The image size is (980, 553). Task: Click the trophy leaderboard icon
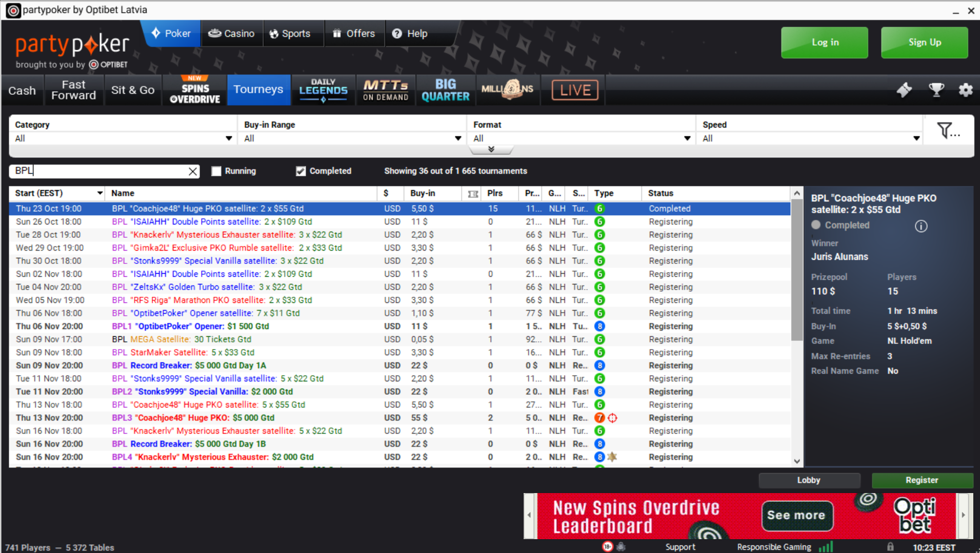pos(936,90)
